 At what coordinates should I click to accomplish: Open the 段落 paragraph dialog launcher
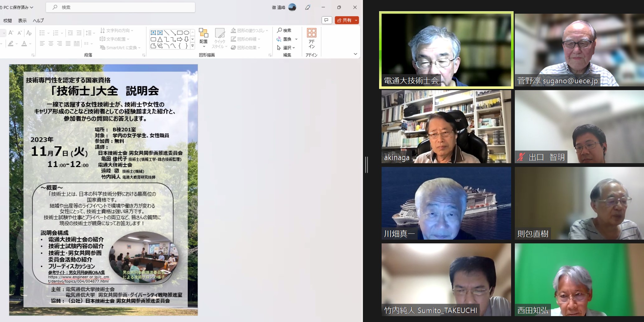coord(144,55)
